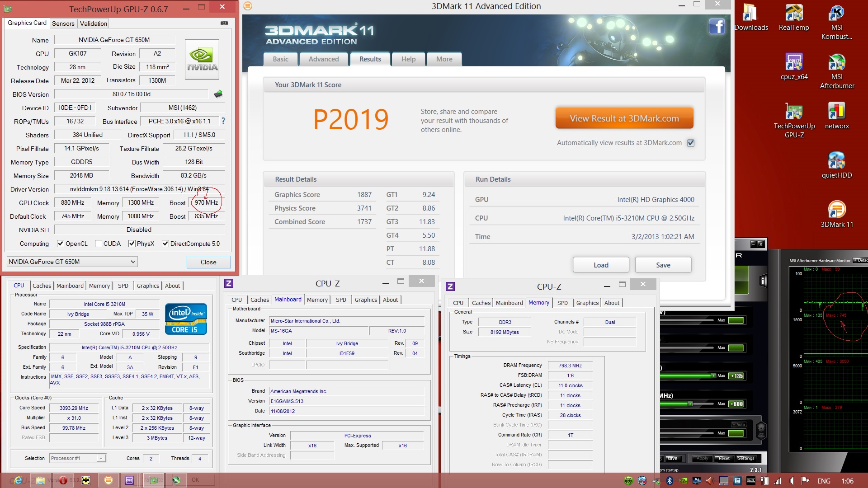868x488 pixels.
Task: Click the memory clock slider showing +600
Action: (x=688, y=404)
